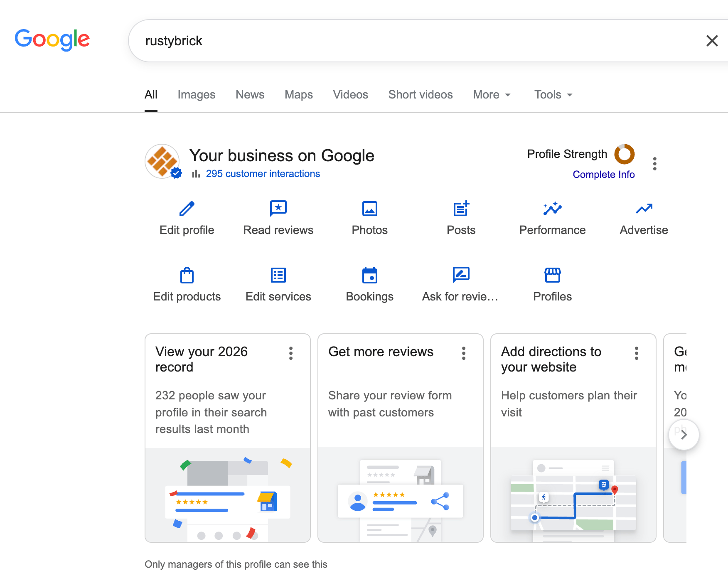Click the Advertise label
Image resolution: width=728 pixels, height=576 pixels.
(x=644, y=230)
